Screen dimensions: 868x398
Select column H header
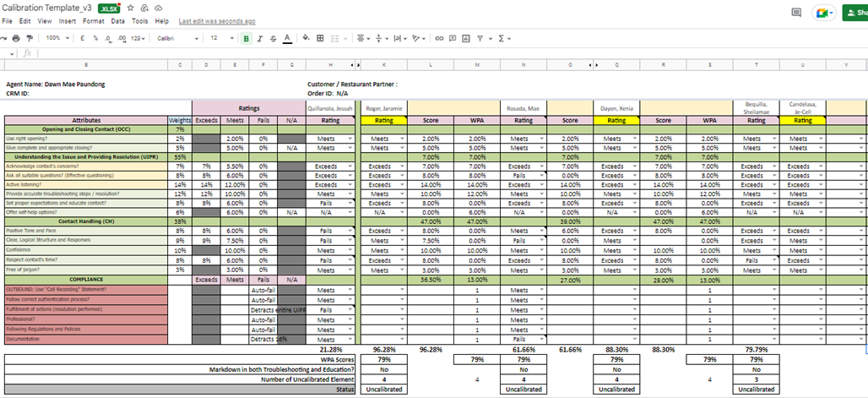click(330, 65)
